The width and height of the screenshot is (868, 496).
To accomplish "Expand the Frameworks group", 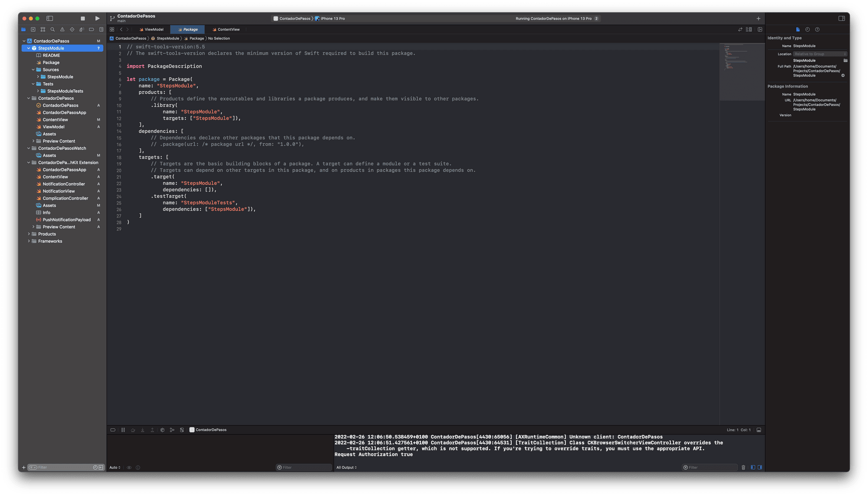I will point(29,241).
